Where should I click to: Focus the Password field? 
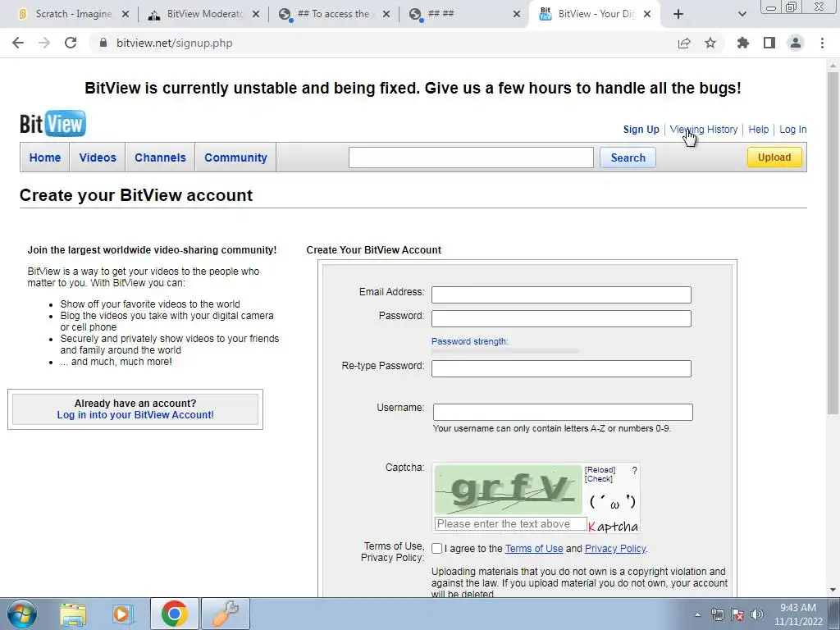[x=561, y=319]
